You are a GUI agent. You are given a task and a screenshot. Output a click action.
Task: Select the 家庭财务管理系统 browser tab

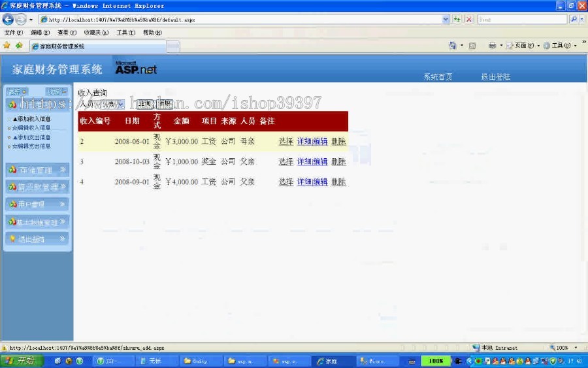pyautogui.click(x=97, y=46)
